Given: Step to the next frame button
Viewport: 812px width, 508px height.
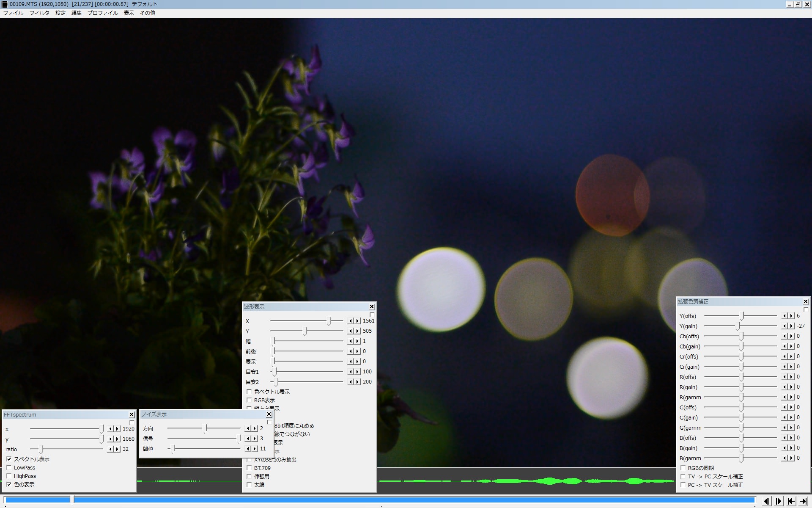Looking at the screenshot, I should click(779, 501).
